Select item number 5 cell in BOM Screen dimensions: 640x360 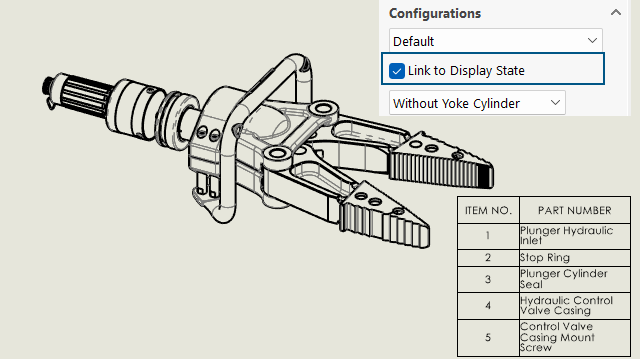click(x=488, y=338)
